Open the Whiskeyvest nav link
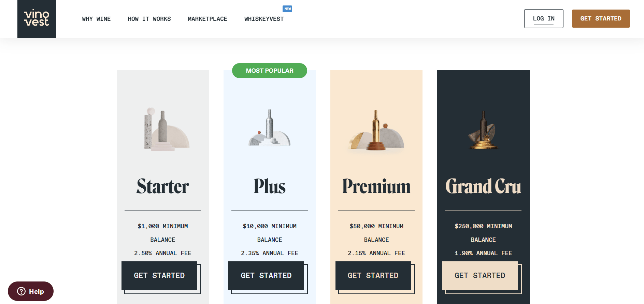This screenshot has width=644, height=304. (x=264, y=19)
